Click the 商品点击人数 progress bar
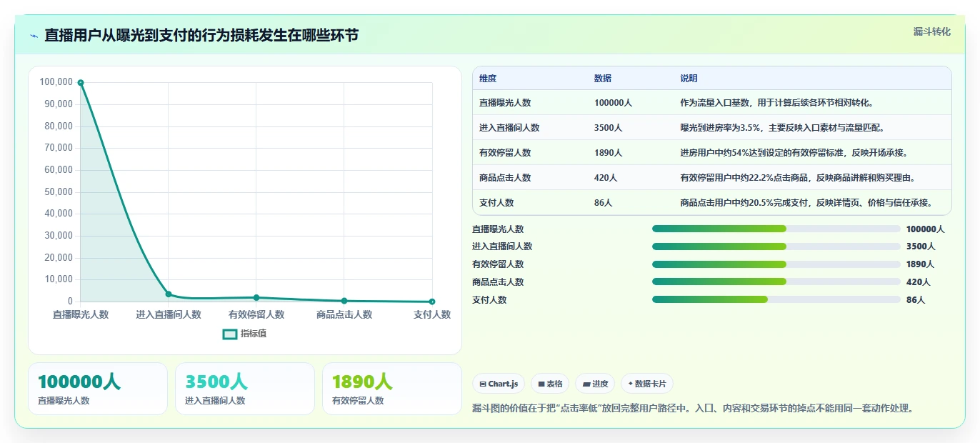 point(776,282)
